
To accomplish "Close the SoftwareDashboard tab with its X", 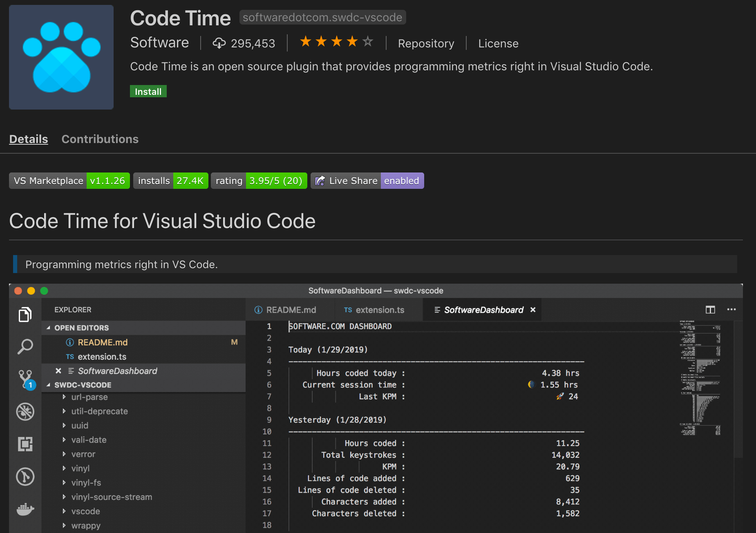I will click(533, 310).
